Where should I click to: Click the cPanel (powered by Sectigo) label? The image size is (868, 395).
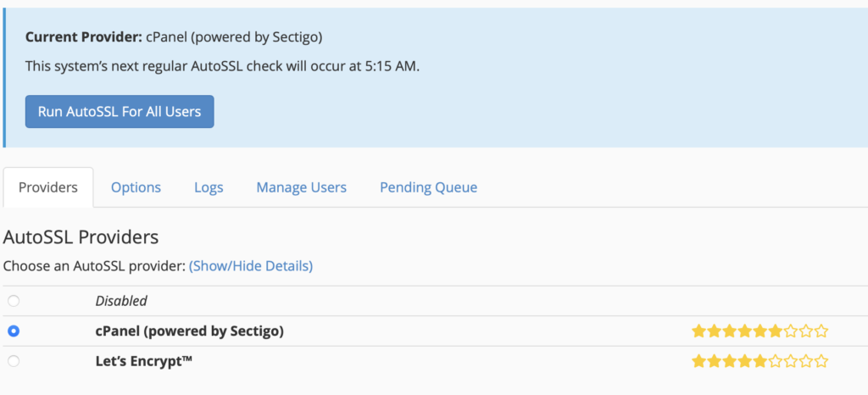[189, 331]
